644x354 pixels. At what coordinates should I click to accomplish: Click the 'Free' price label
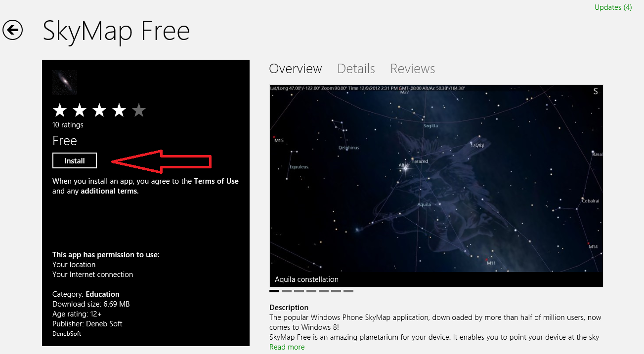pos(65,141)
